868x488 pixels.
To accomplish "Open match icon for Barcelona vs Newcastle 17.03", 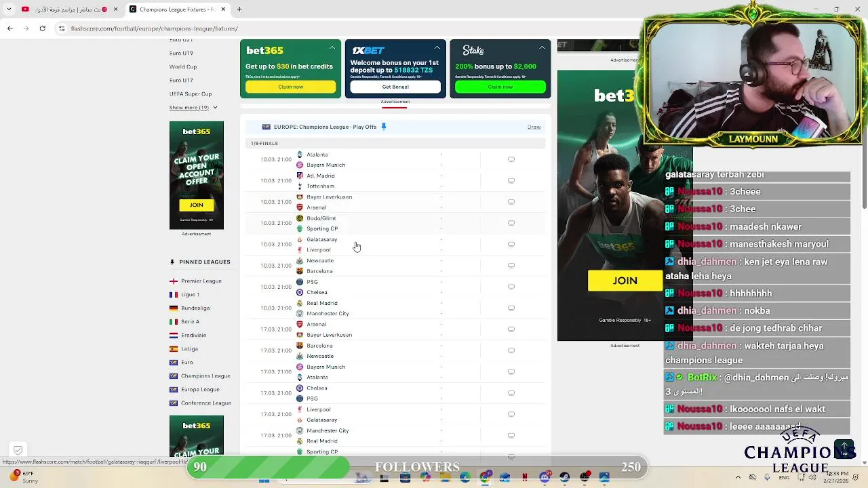I will tap(511, 350).
